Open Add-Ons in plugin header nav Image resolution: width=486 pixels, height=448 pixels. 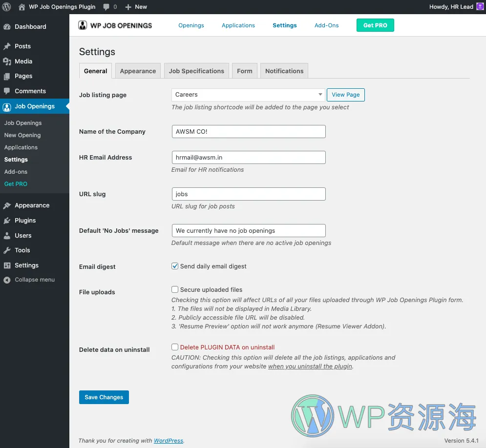pos(327,25)
